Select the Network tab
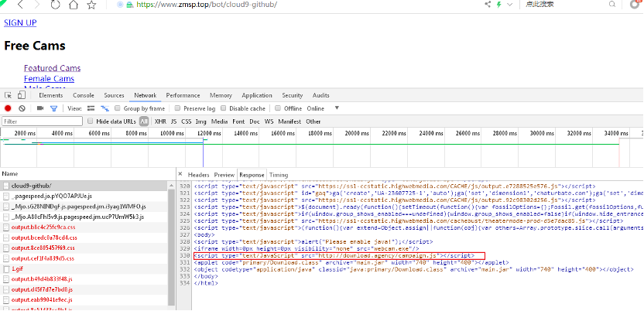The height and width of the screenshot is (311, 644). [x=146, y=95]
